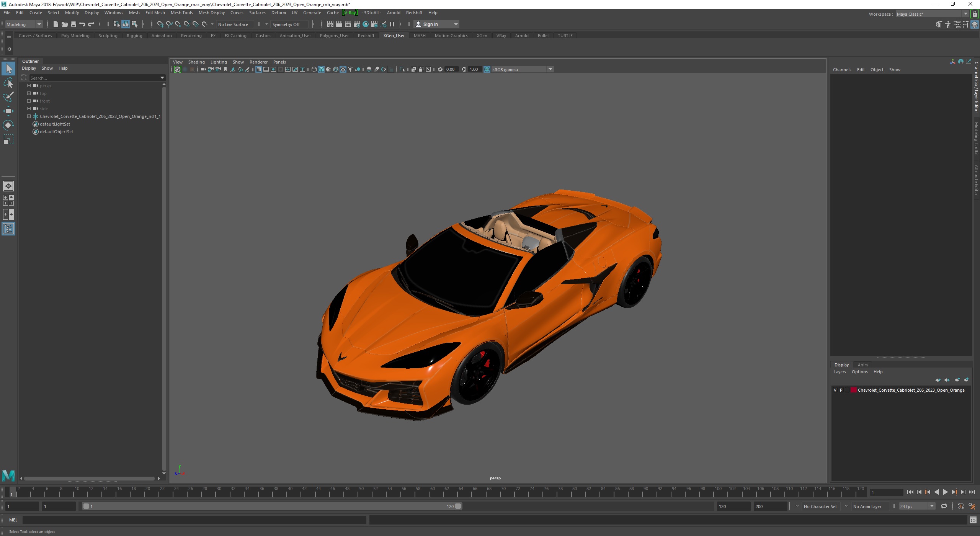
Task: Open the Sign In dropdown arrow
Action: coord(456,24)
